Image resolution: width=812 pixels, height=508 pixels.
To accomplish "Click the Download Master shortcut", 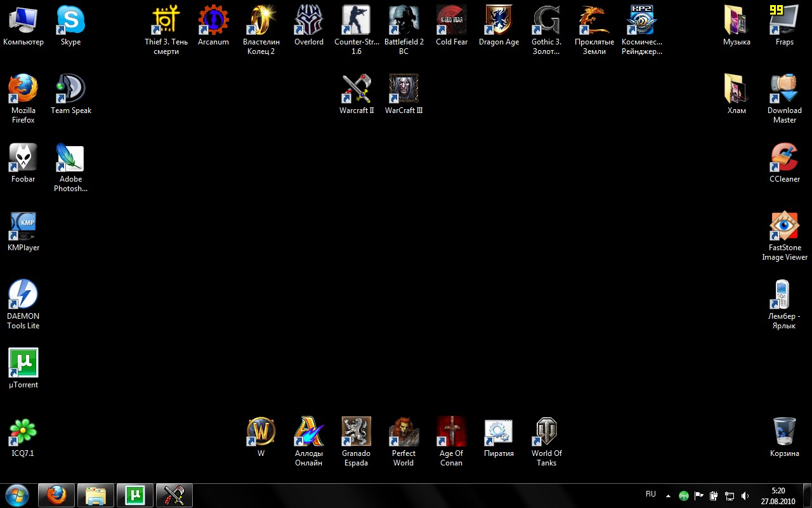I will tap(785, 98).
